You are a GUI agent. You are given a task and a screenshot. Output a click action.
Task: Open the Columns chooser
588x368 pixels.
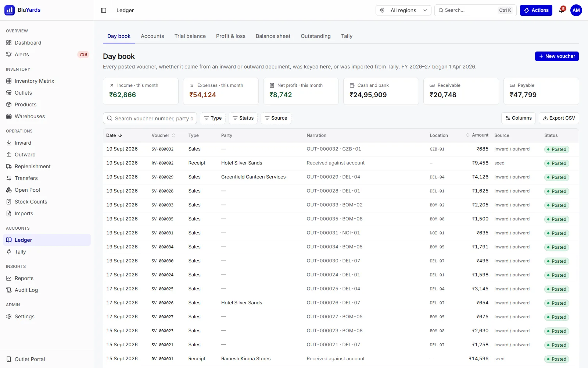point(519,118)
